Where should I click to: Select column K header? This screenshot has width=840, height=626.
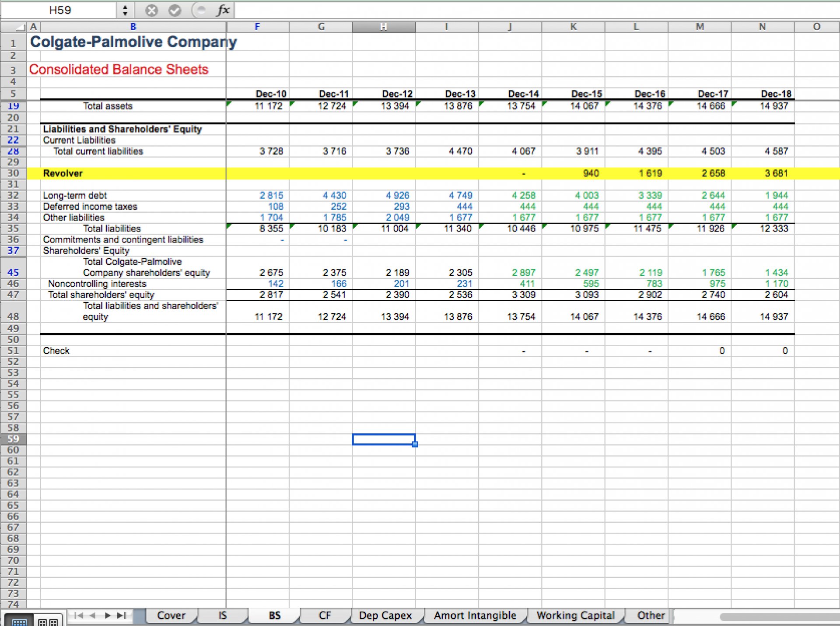[573, 27]
